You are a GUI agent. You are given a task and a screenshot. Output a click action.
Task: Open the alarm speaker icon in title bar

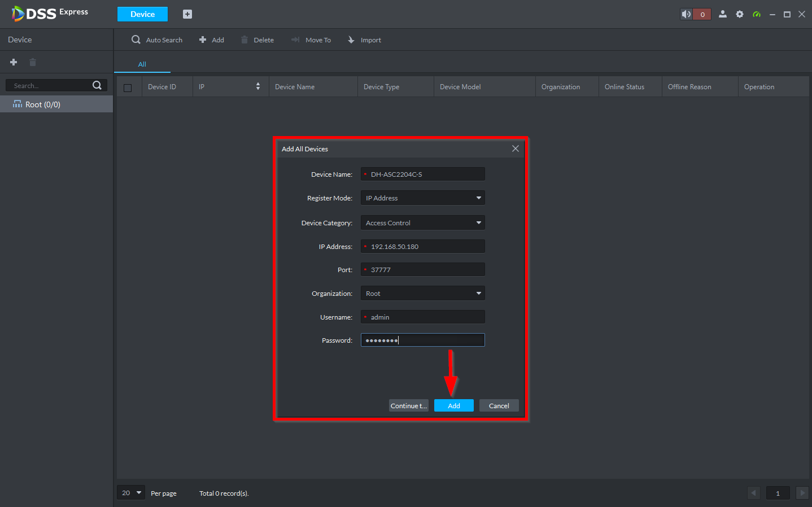click(686, 14)
